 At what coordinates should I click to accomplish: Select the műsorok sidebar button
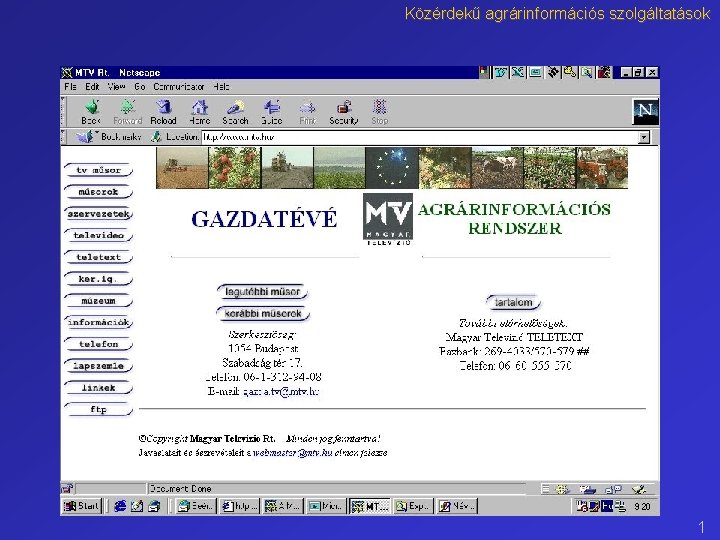click(98, 192)
